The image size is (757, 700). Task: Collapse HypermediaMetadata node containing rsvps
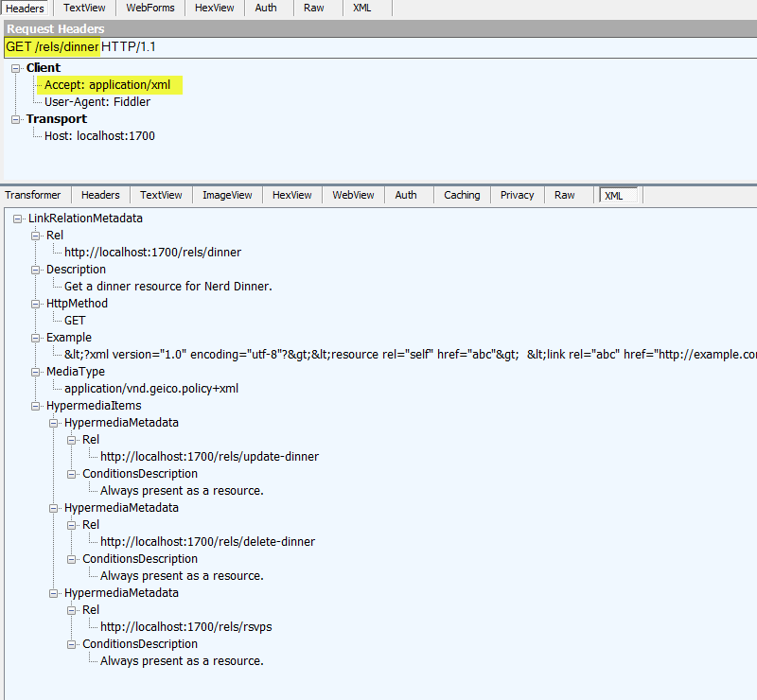click(x=54, y=594)
